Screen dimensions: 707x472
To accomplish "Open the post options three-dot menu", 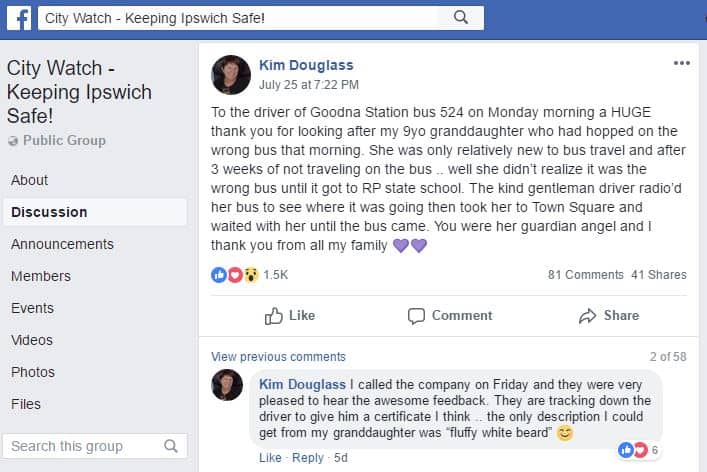I will pos(681,63).
